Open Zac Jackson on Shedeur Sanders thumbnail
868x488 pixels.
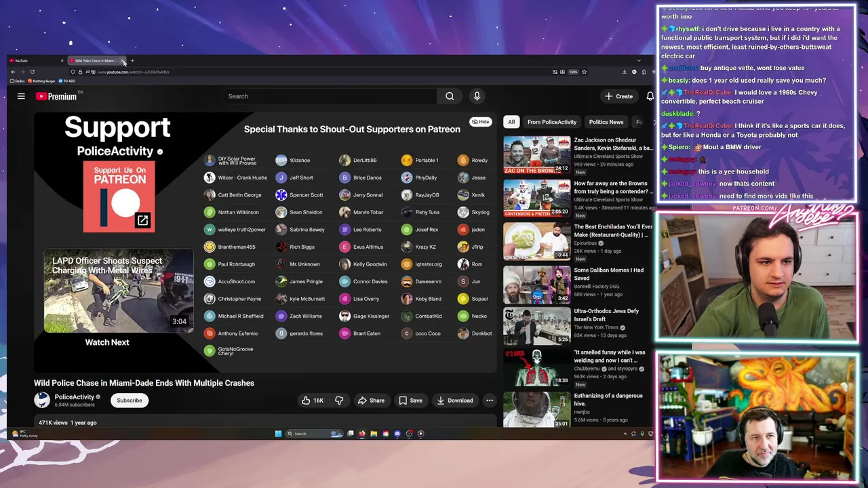[537, 155]
